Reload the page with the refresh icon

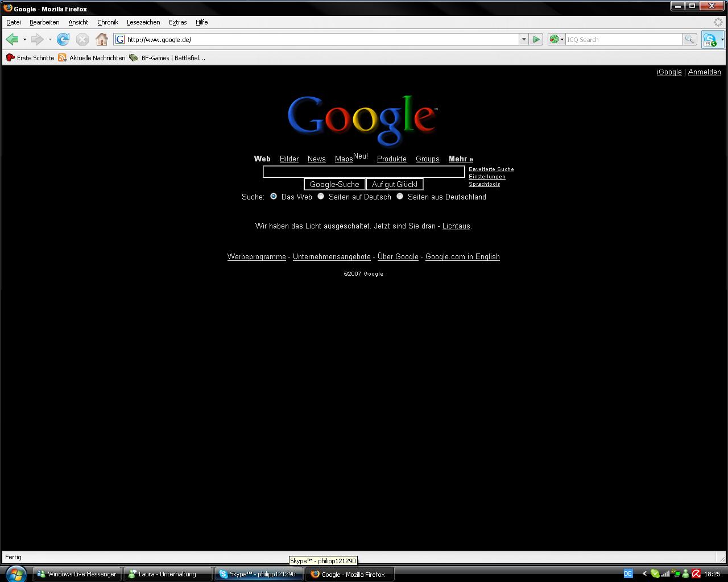coord(63,39)
